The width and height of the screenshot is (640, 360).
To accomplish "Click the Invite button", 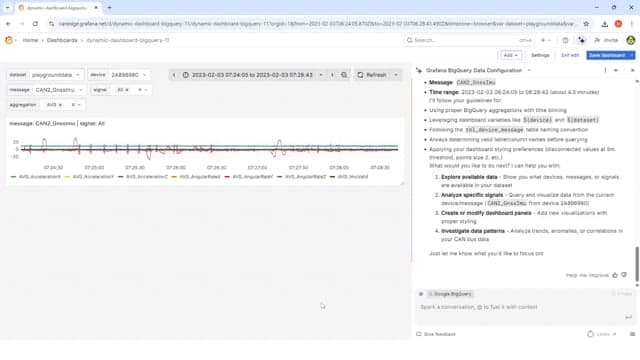I will tap(607, 40).
